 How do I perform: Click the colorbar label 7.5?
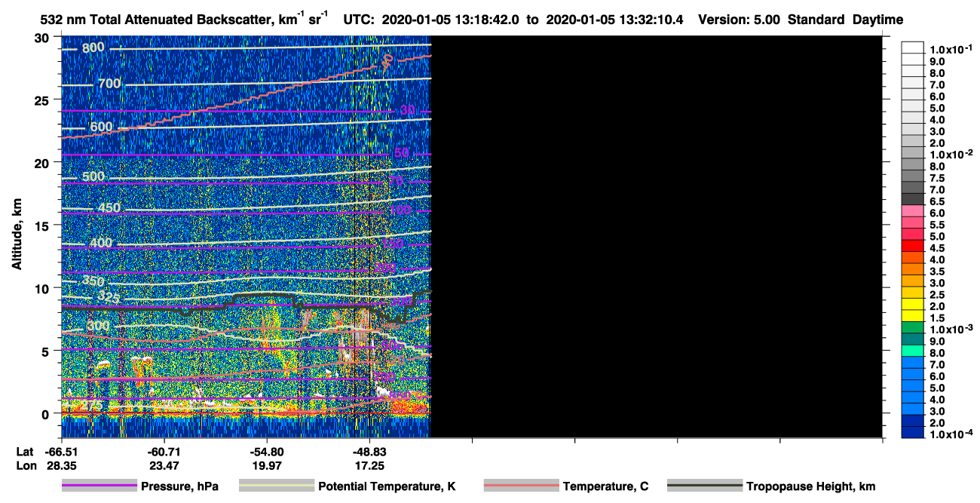pyautogui.click(x=938, y=178)
